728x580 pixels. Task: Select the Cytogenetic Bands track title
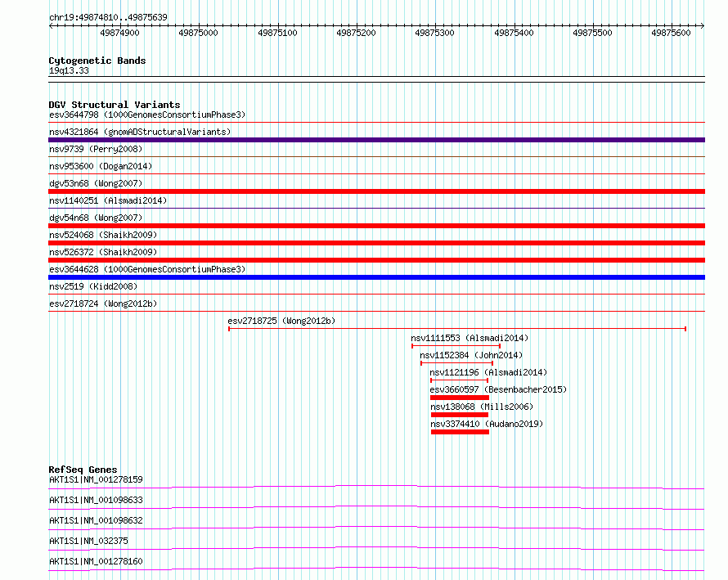pyautogui.click(x=97, y=61)
